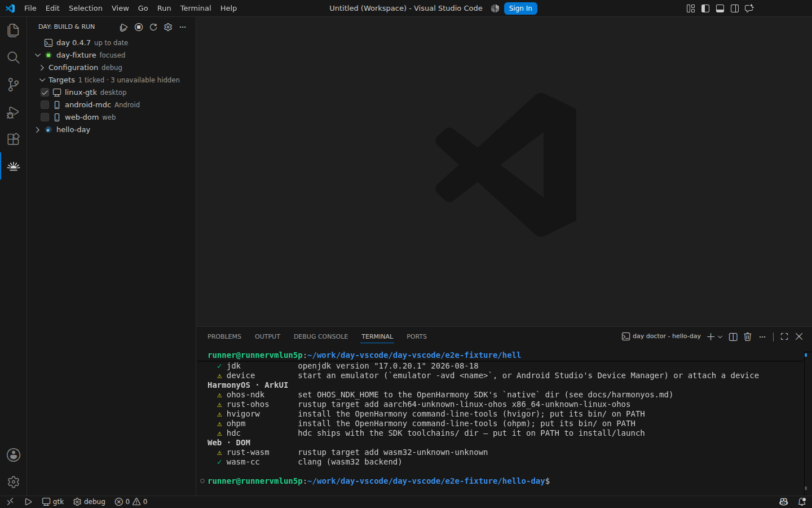Switch to the Ports tab
Screen dimensions: 812x508
point(417,336)
